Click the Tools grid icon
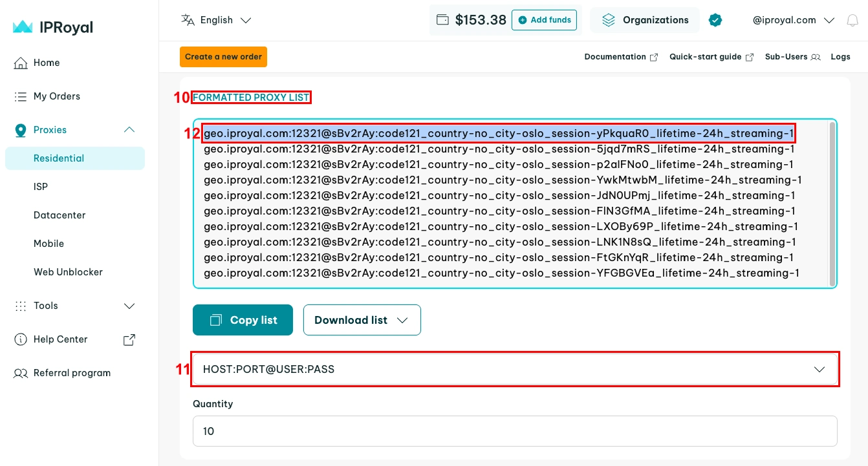Image resolution: width=868 pixels, height=466 pixels. click(x=21, y=306)
